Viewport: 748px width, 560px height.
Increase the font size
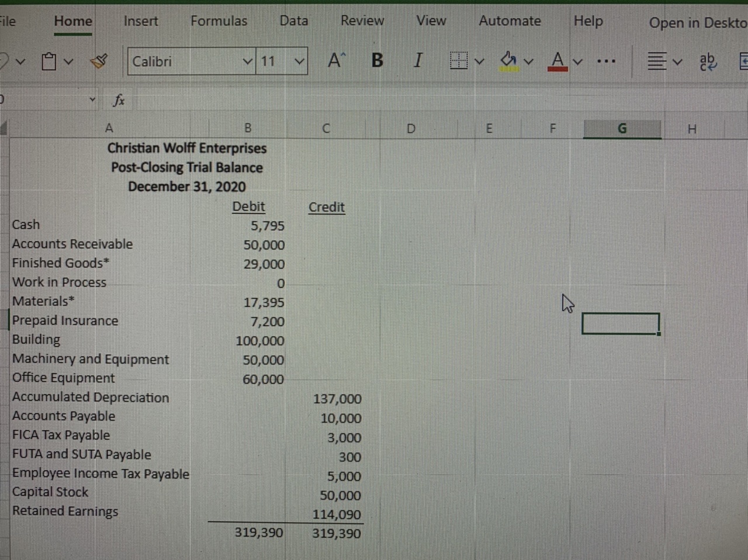coord(335,58)
